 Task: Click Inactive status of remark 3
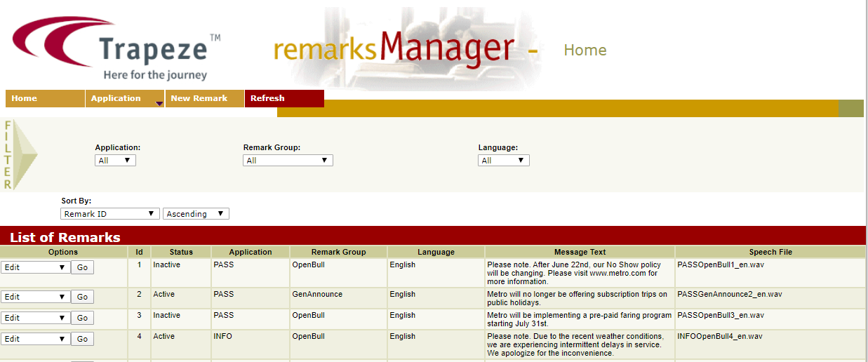coord(166,316)
